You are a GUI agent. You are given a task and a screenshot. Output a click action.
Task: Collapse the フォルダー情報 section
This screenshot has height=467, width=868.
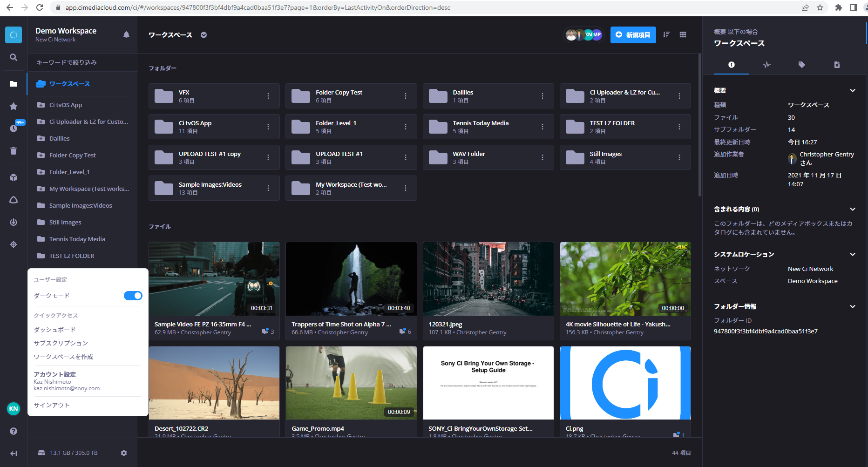(853, 306)
